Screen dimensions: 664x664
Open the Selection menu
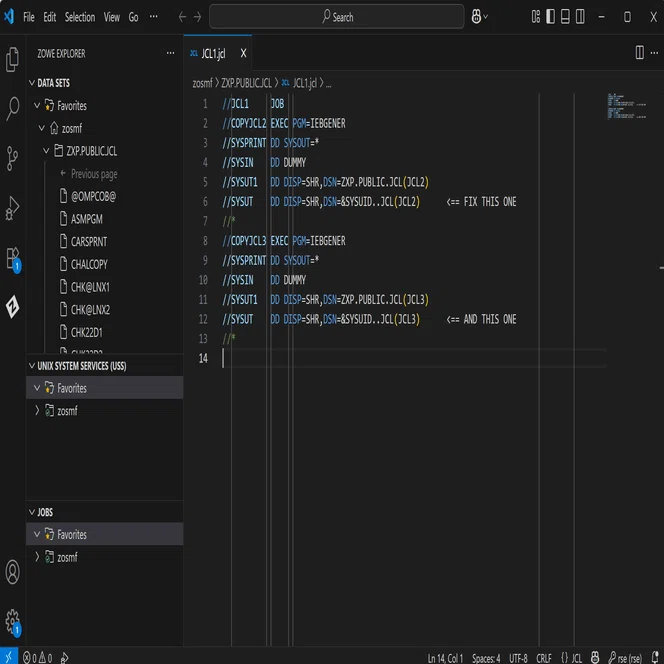(80, 17)
